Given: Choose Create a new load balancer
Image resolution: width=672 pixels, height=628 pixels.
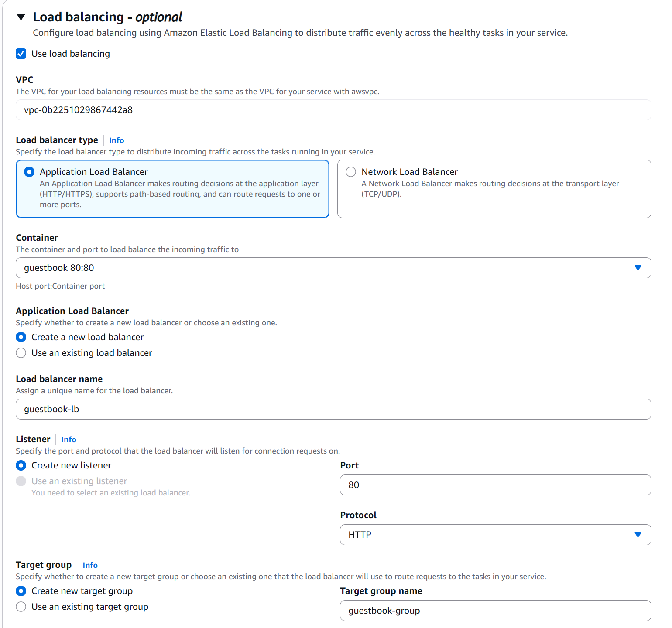Looking at the screenshot, I should coord(21,337).
